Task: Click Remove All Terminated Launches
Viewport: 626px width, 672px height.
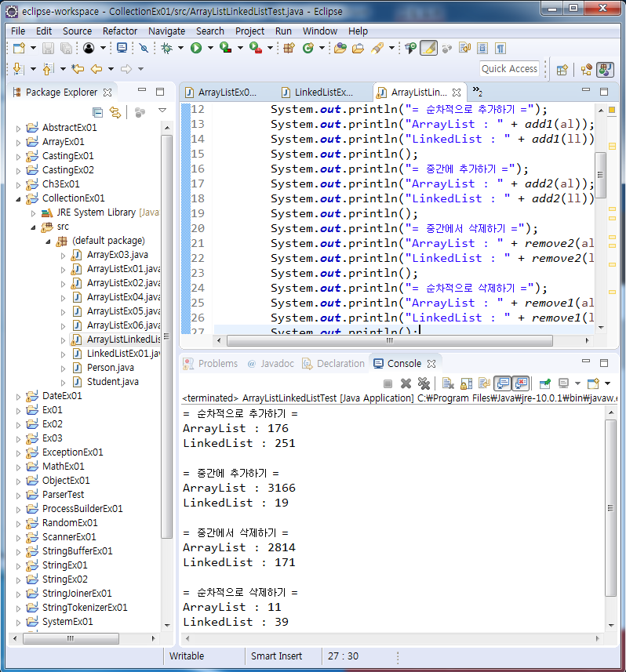Action: pos(424,383)
